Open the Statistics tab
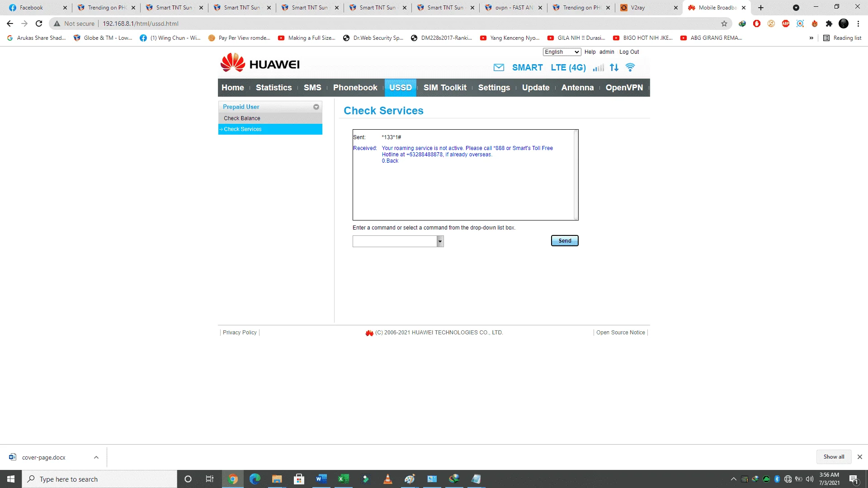The image size is (868, 488). point(274,88)
